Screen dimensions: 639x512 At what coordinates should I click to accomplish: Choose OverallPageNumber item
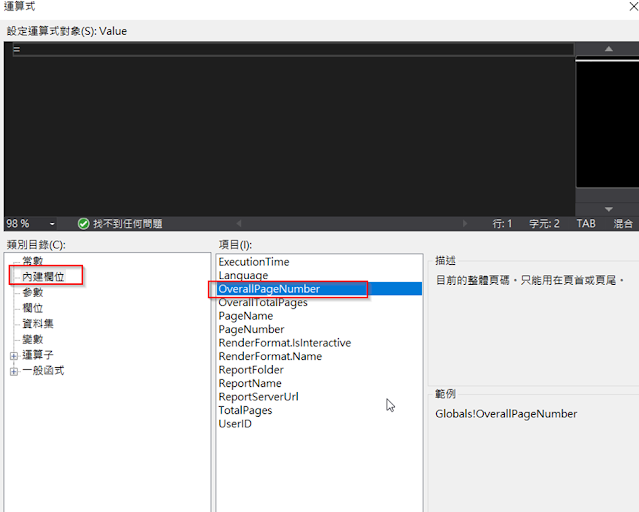(320, 289)
